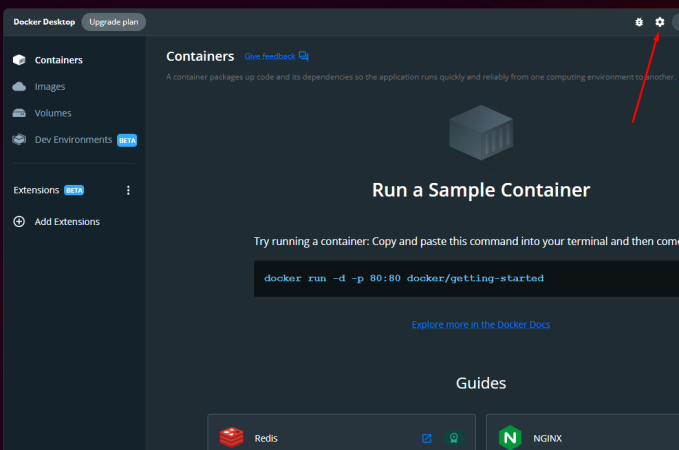The image size is (679, 450).
Task: Open Redis guide in external link icon
Action: 427,438
